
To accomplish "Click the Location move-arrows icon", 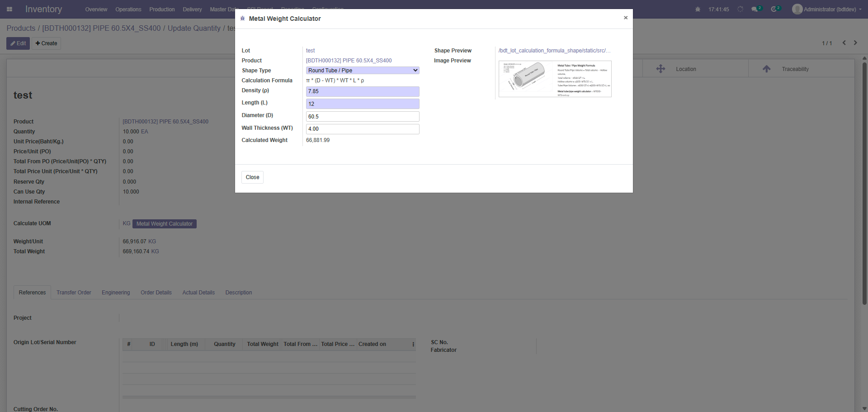I will pyautogui.click(x=660, y=69).
